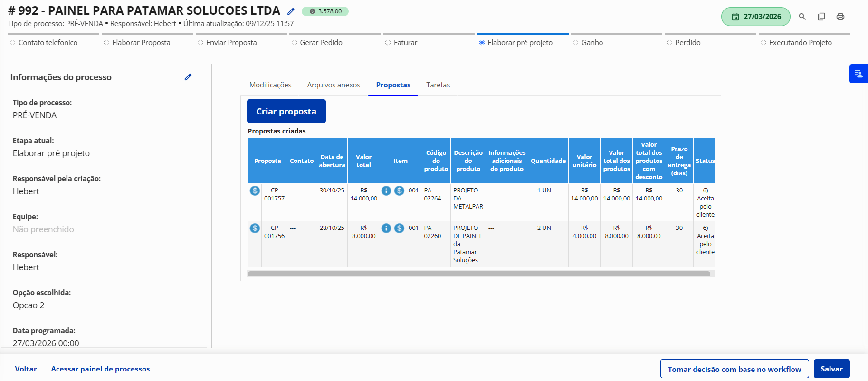The width and height of the screenshot is (868, 381).
Task: Select the Ganho workflow stage
Action: coord(591,43)
